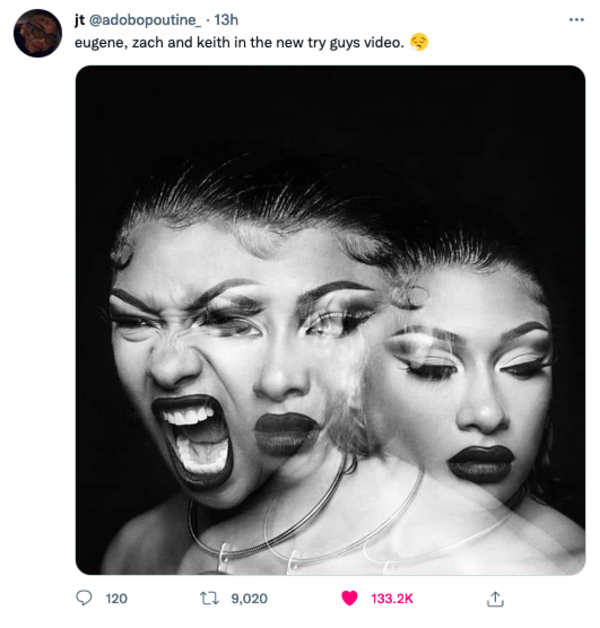Image resolution: width=600 pixels, height=628 pixels.
Task: Click the @adobopoutine_ handle
Action: (145, 19)
